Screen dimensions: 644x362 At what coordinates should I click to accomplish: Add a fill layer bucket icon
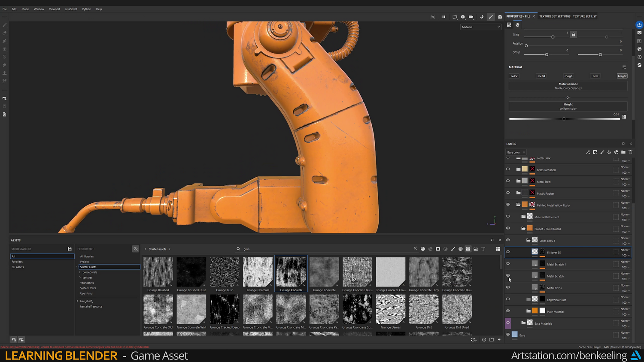609,152
